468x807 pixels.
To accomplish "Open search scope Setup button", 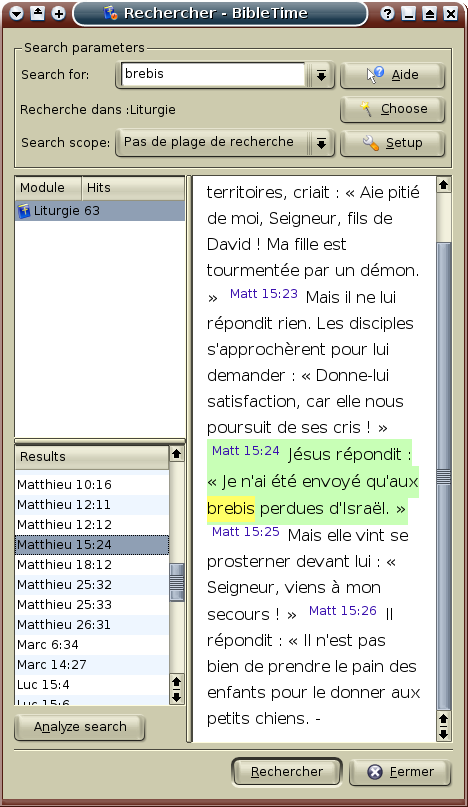I will (x=392, y=143).
